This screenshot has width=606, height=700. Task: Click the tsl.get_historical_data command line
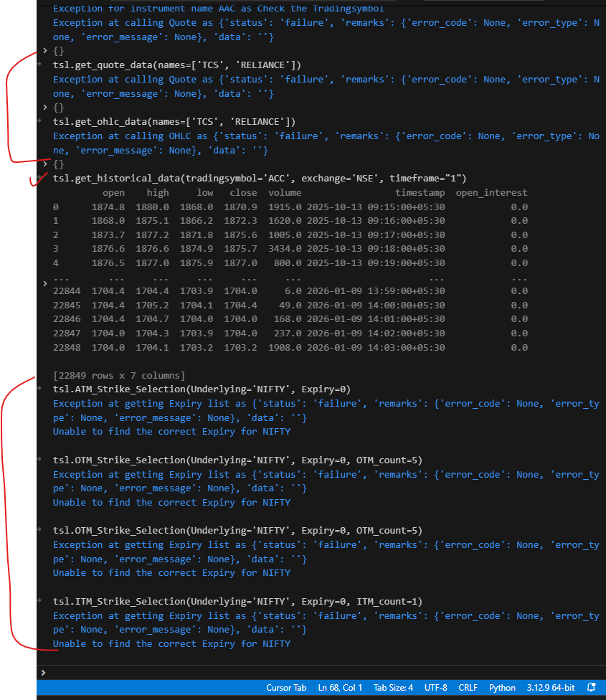point(260,179)
